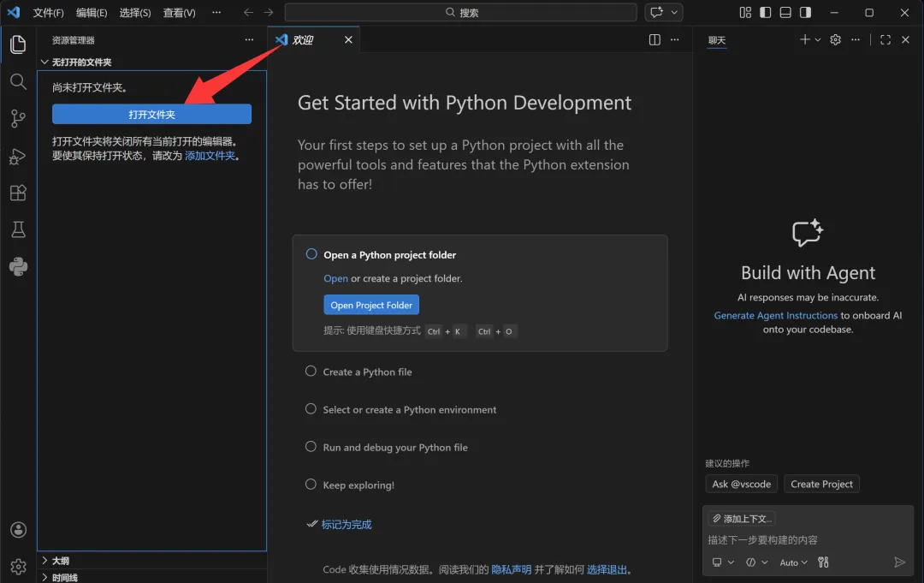The image size is (924, 583).
Task: Click the chat input describing what to build
Action: (808, 540)
